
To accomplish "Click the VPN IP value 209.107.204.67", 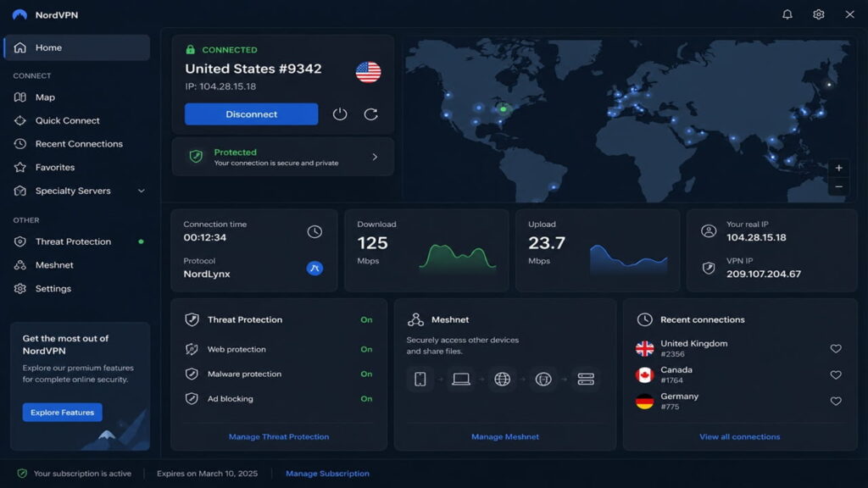I will pos(764,274).
